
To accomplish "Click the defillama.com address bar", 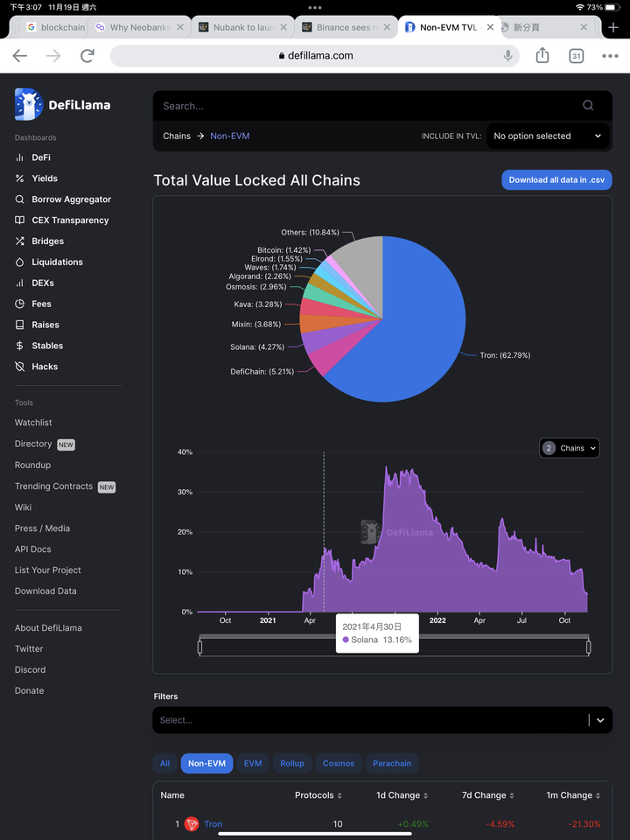I will point(315,56).
